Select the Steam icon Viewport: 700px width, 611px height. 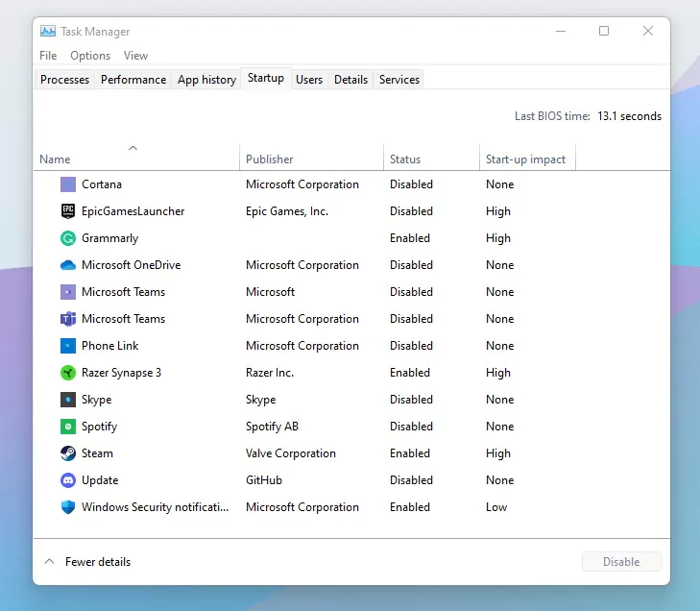coord(68,453)
